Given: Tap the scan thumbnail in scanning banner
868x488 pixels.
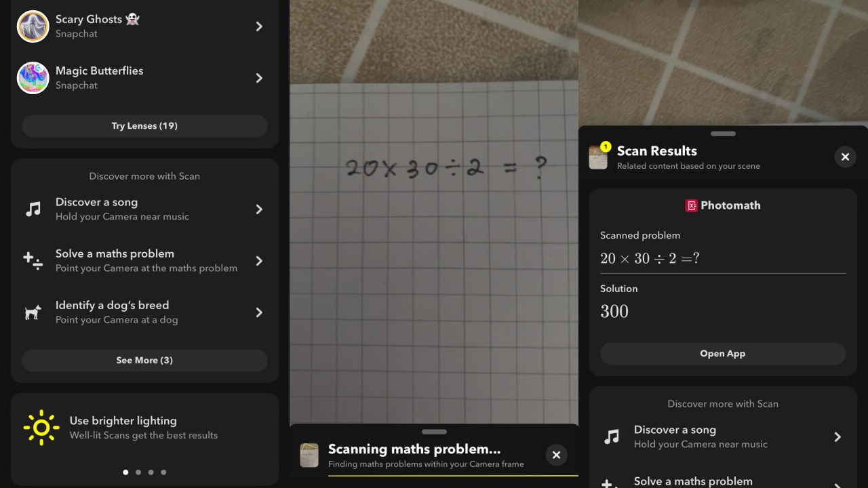Looking at the screenshot, I should 309,455.
